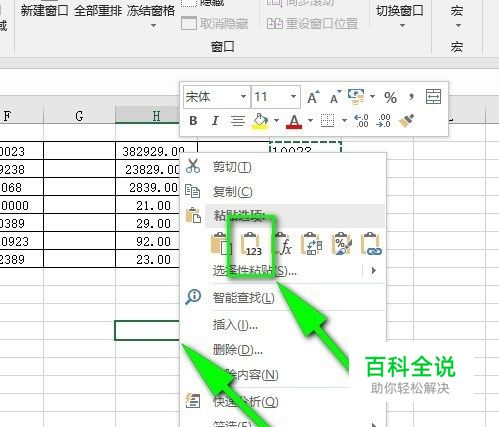499x427 pixels.
Task: Select column header G
Action: coord(79,116)
